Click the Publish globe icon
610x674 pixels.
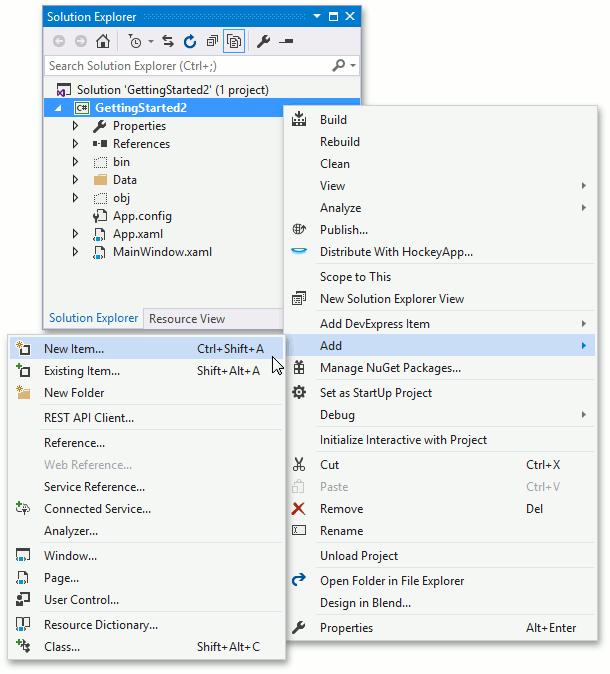coord(299,229)
